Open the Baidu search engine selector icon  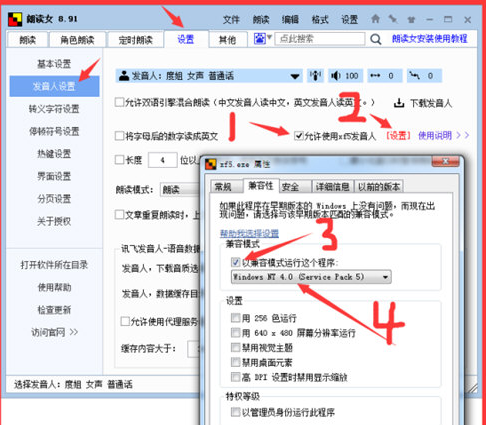point(260,39)
